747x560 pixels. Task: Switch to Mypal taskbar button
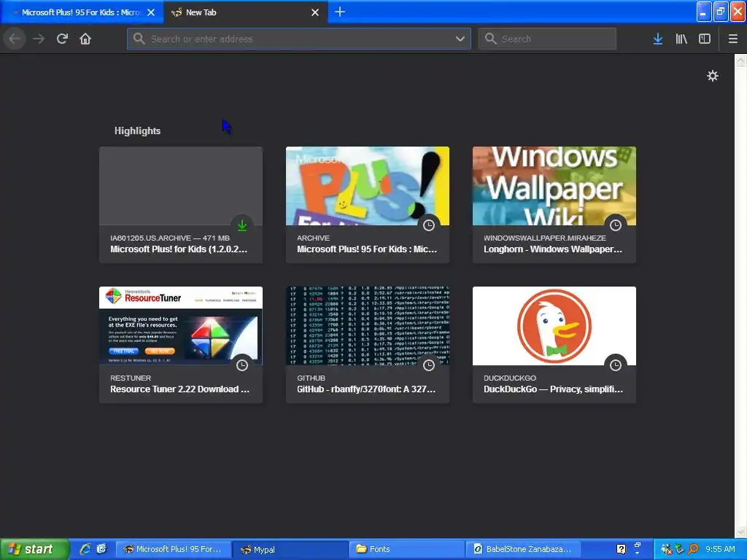pos(290,549)
